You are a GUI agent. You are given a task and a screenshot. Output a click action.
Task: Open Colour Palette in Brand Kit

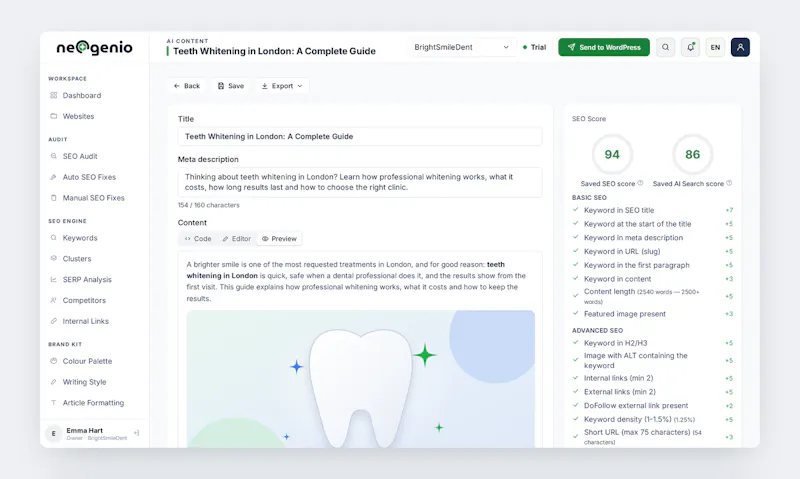tap(87, 361)
